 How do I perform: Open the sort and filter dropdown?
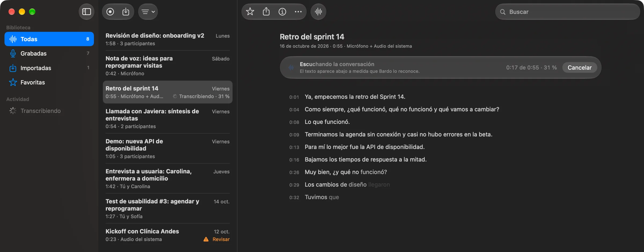(x=148, y=12)
